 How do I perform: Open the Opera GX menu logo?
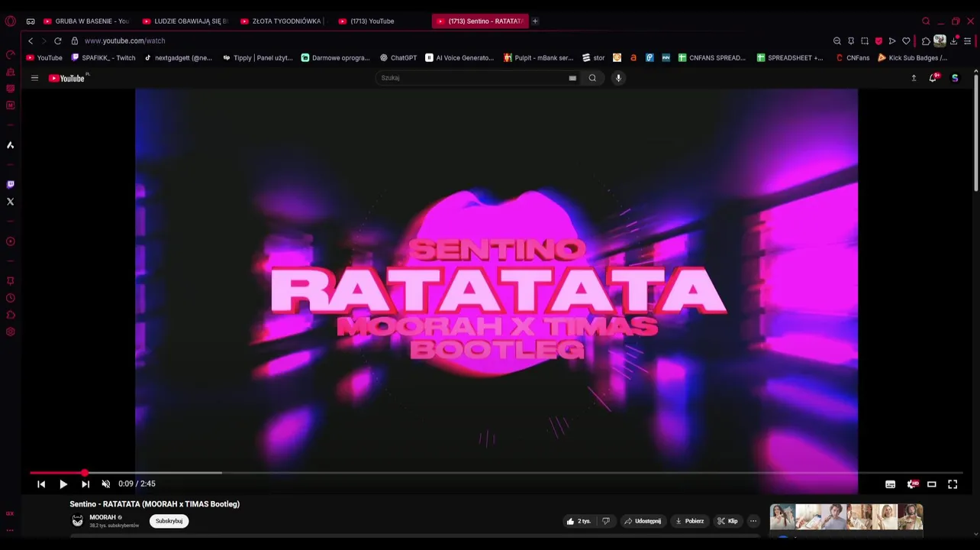point(10,21)
